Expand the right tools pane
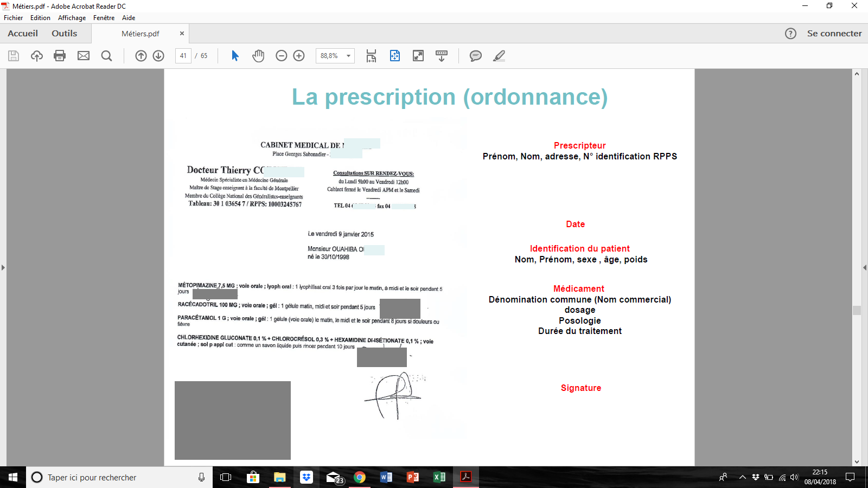 (x=864, y=267)
